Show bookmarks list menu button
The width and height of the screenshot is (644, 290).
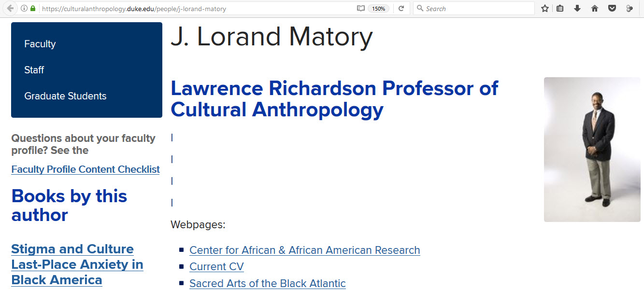coord(560,9)
